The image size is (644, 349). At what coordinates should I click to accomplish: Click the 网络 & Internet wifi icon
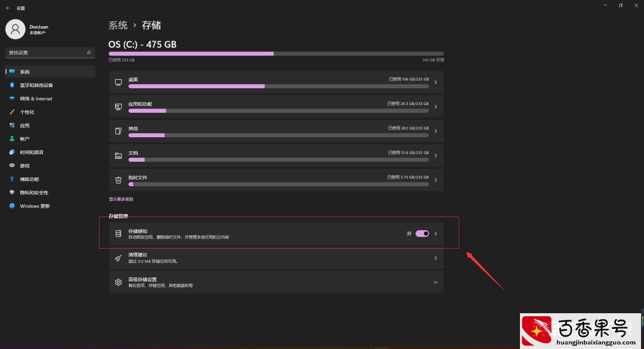tap(12, 98)
